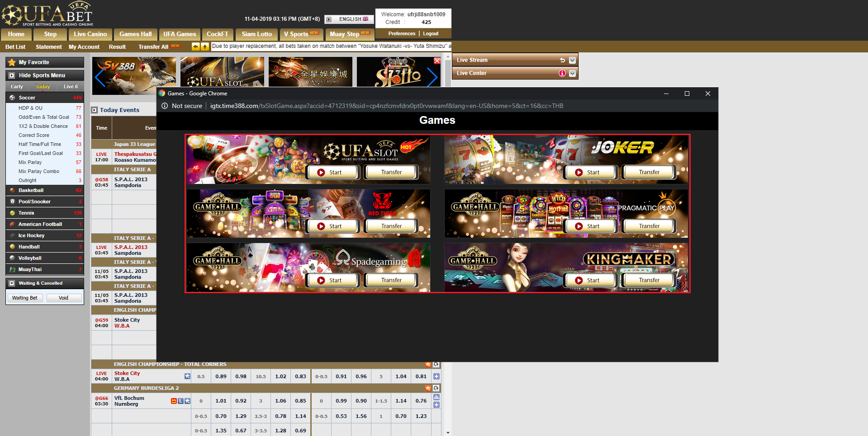This screenshot has width=868, height=436.
Task: Click the Live Center info icon
Action: click(x=562, y=73)
